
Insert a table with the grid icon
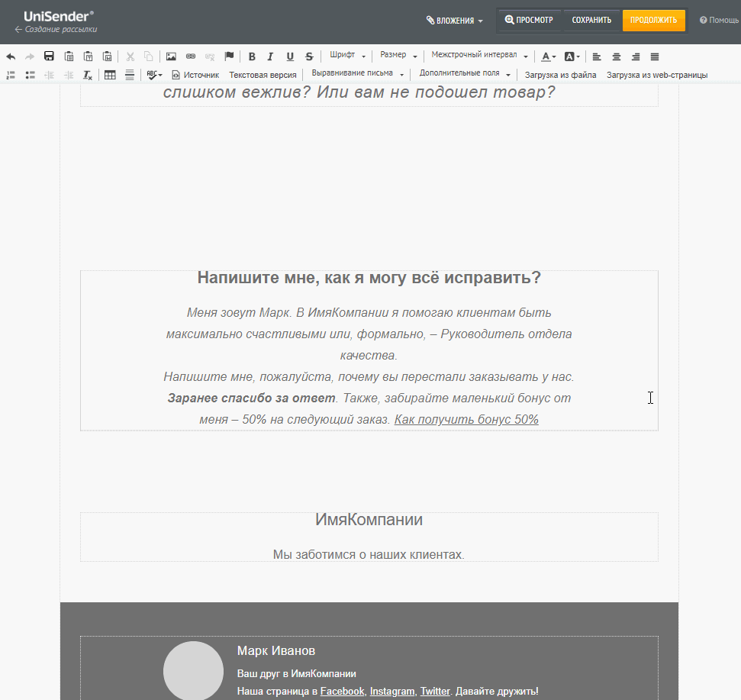pos(110,75)
